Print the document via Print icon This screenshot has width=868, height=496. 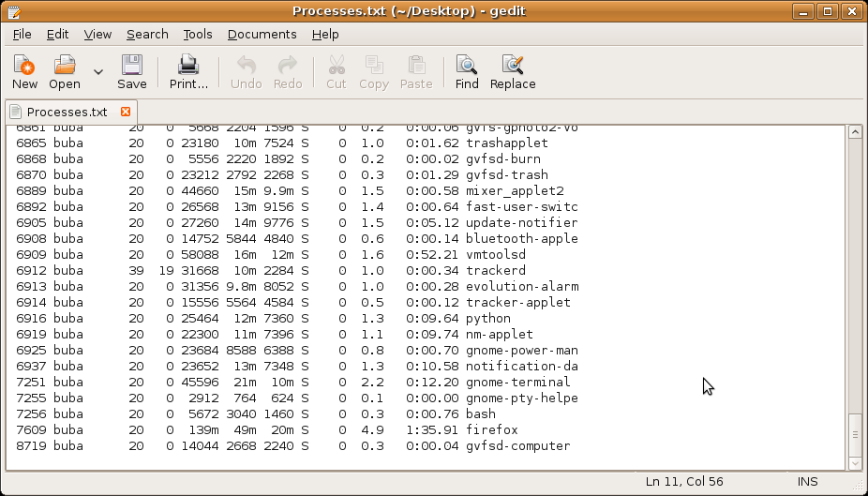[188, 72]
